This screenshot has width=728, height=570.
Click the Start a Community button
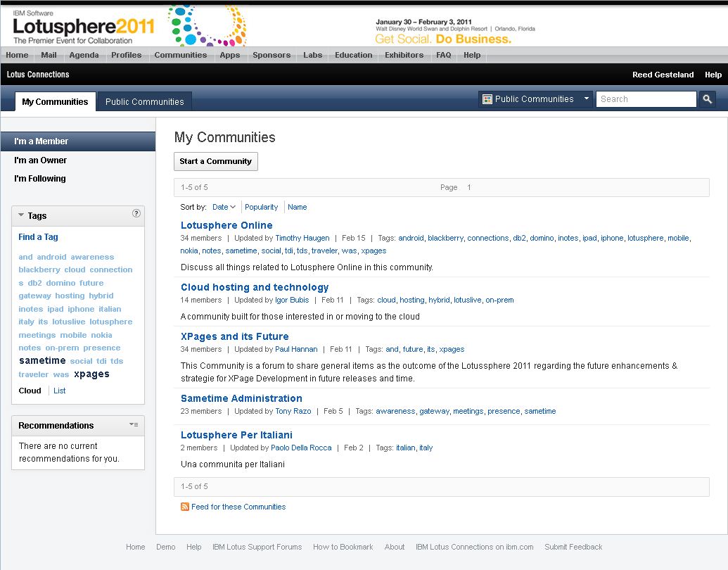[216, 161]
